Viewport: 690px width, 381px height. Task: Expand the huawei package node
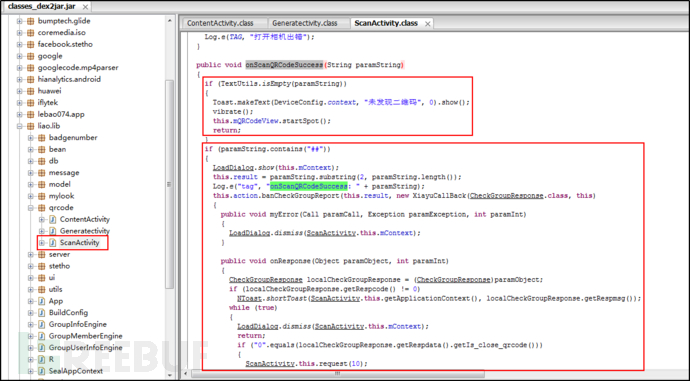coord(19,91)
